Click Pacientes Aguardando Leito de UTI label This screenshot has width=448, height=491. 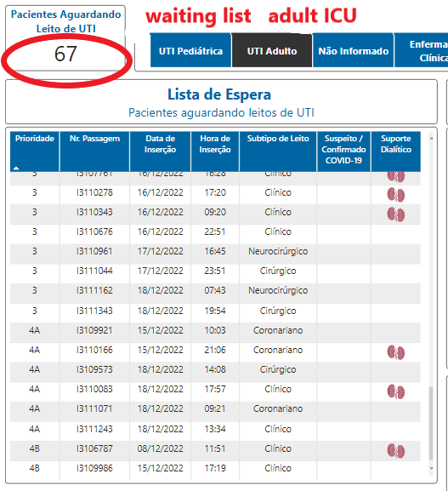click(65, 21)
